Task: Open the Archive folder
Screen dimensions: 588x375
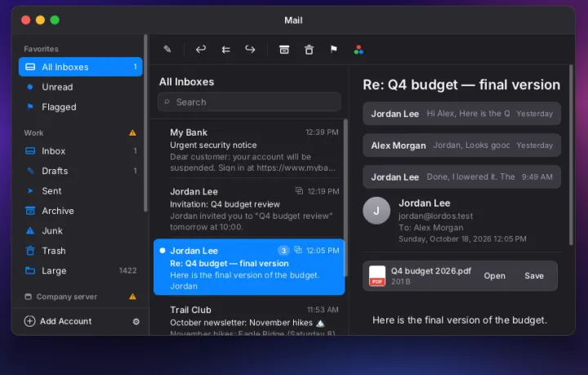Action: pyautogui.click(x=81, y=211)
